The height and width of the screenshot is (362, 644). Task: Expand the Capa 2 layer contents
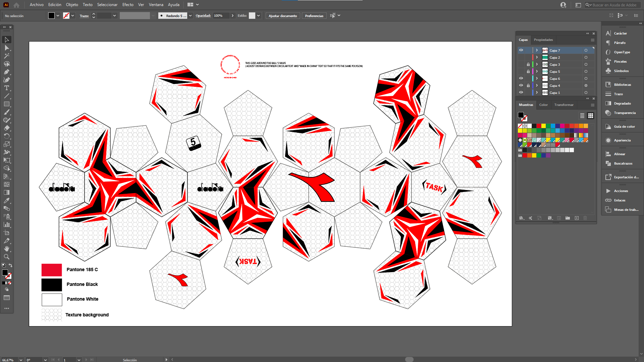point(537,57)
